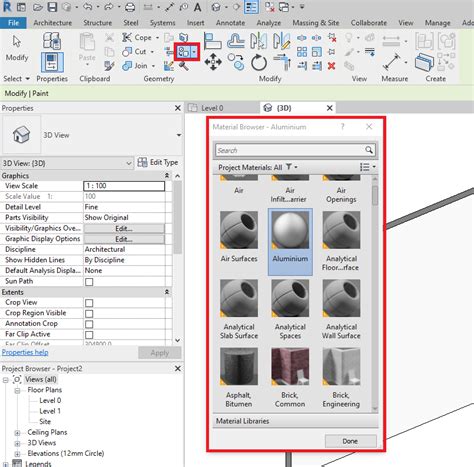474x467 pixels.
Task: Click the Type Properties icon
Action: [52, 41]
